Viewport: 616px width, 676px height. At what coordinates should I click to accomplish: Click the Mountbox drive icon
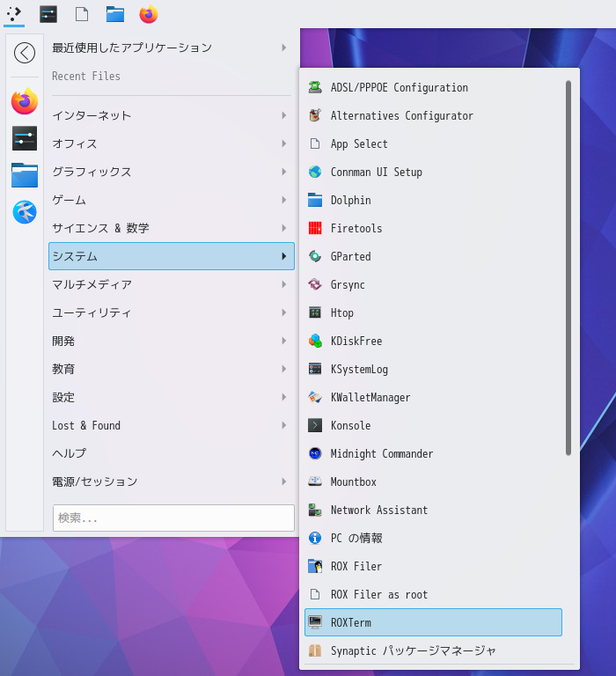[x=315, y=481]
